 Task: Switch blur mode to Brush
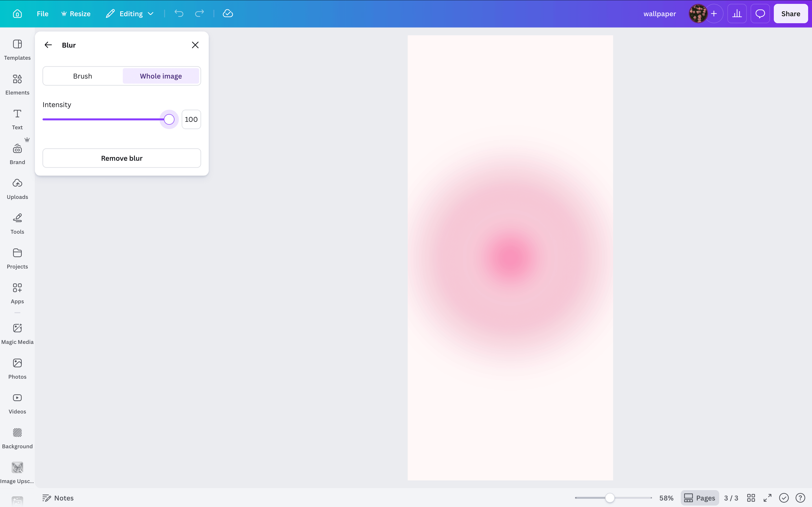coord(82,76)
